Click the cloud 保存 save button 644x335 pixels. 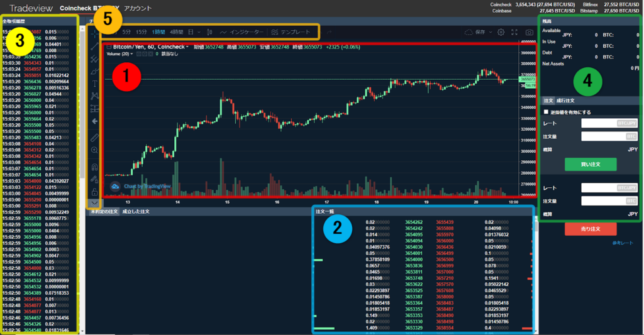[x=475, y=32]
